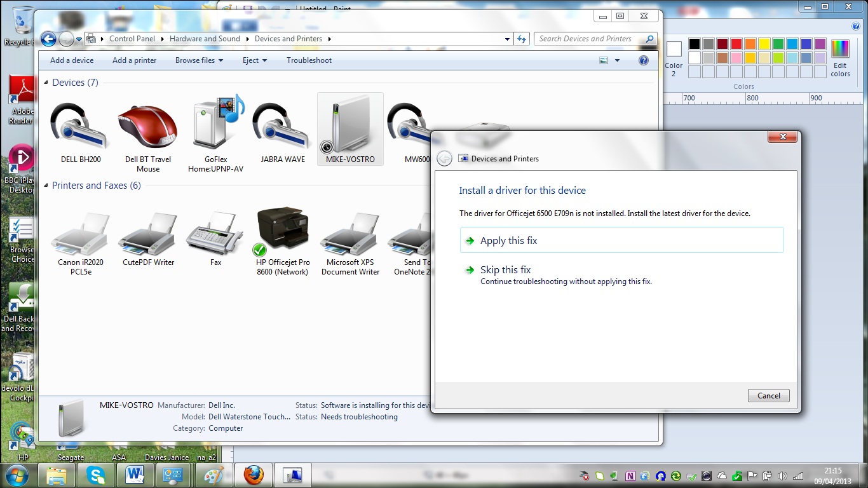
Task: Cancel the troubleshooting dialog
Action: pyautogui.click(x=769, y=396)
